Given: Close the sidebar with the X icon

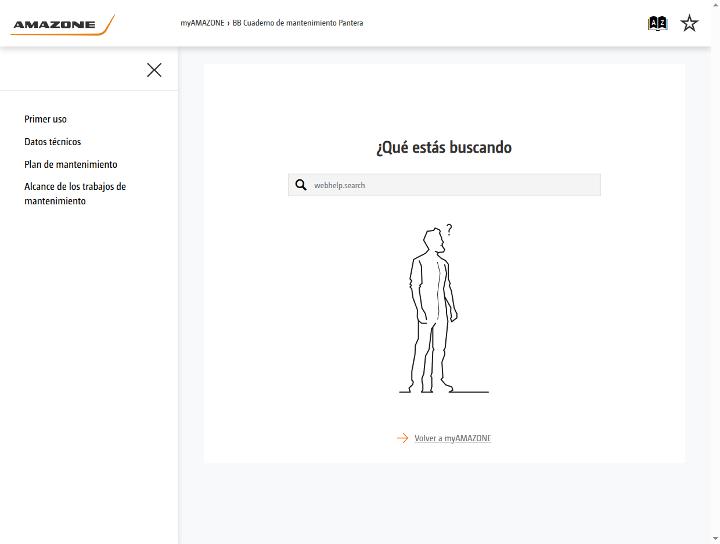Looking at the screenshot, I should (154, 70).
